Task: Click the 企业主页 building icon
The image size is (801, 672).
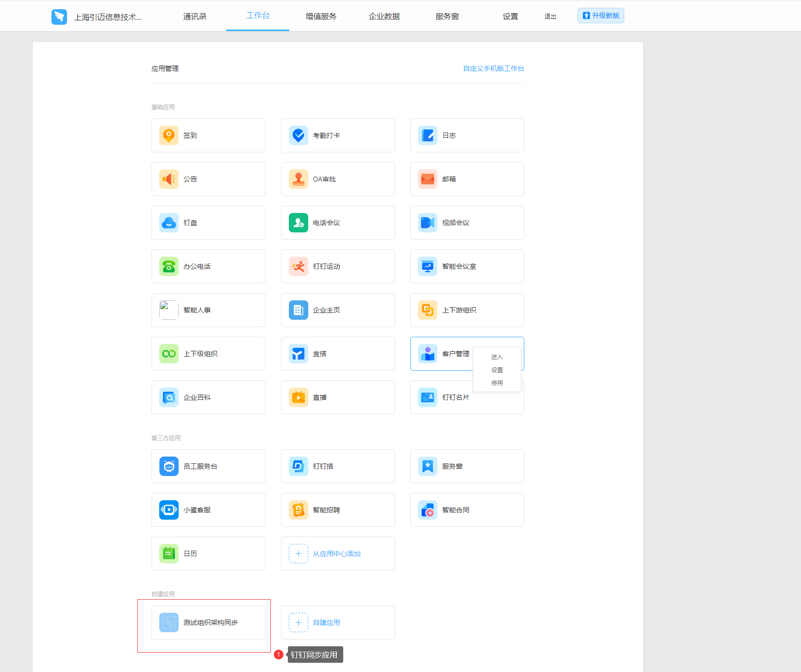Action: pyautogui.click(x=299, y=310)
